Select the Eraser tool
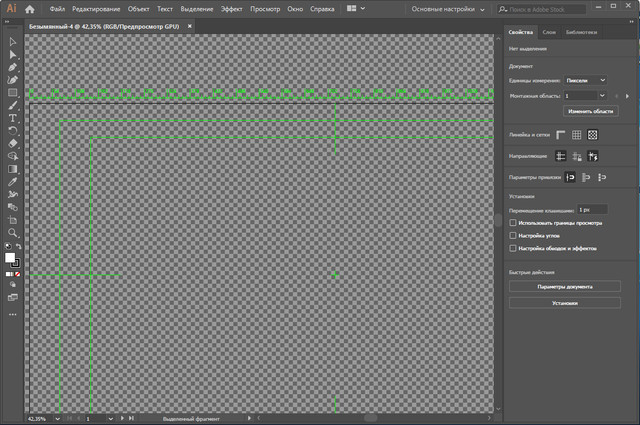Viewport: 640px width, 425px height. click(12, 144)
